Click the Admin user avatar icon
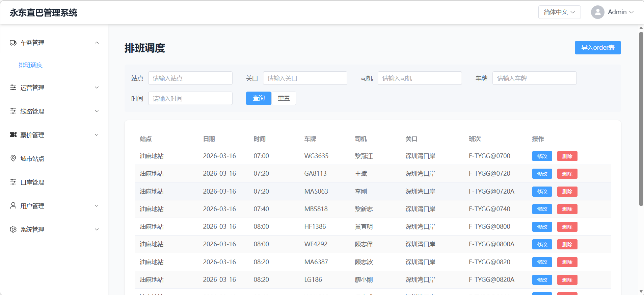 pos(597,12)
